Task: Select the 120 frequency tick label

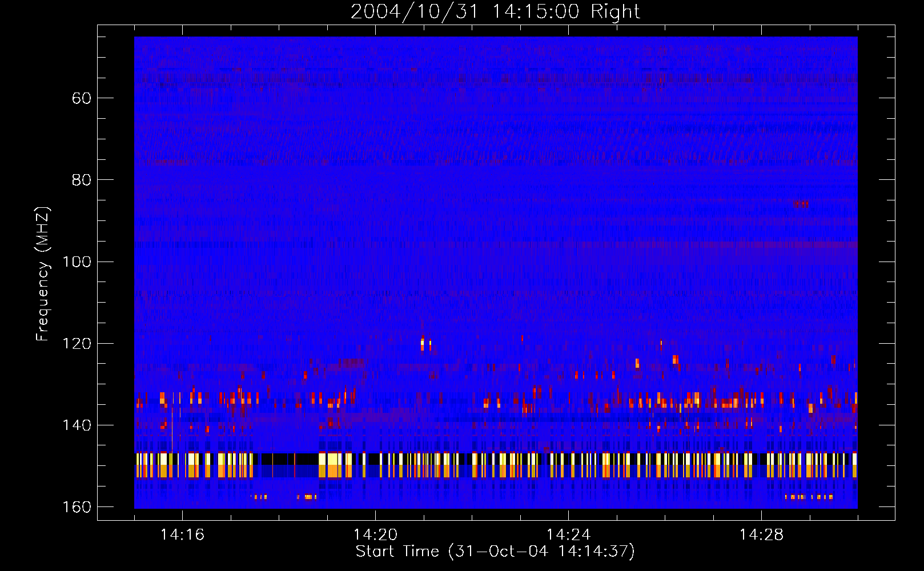Action: point(77,344)
